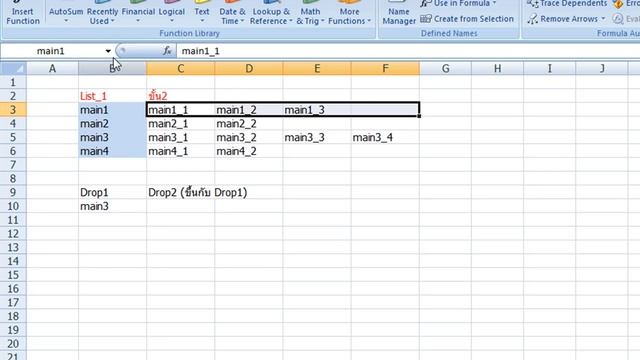Click cell main4 in column B
Image resolution: width=640 pixels, height=360 pixels.
coord(112,151)
